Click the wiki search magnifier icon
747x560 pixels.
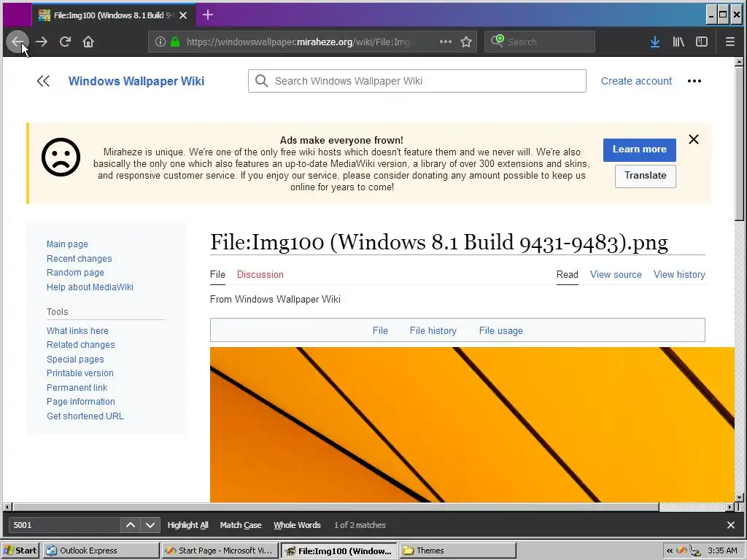point(262,81)
